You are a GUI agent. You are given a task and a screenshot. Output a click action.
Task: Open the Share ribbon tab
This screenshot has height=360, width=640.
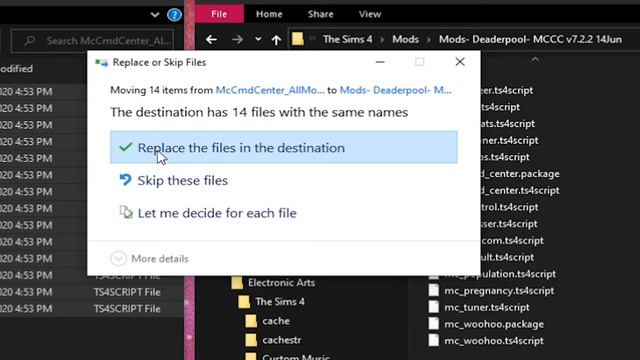click(320, 14)
